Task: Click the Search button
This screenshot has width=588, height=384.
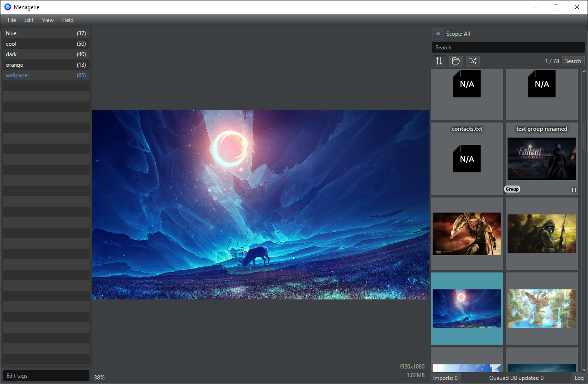Action: pos(573,61)
